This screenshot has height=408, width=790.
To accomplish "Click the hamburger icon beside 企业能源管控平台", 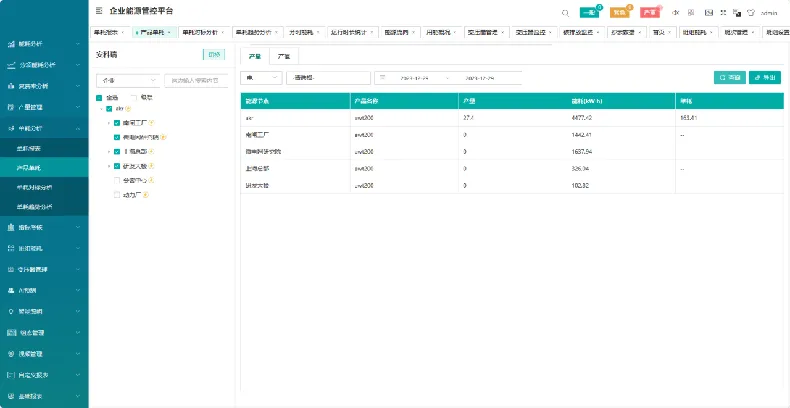I will coord(99,11).
